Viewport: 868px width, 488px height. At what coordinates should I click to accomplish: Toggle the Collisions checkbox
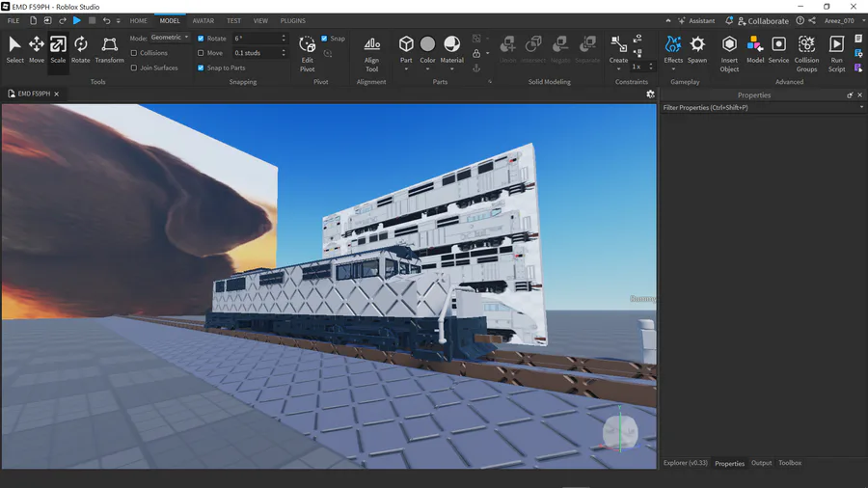pos(134,53)
